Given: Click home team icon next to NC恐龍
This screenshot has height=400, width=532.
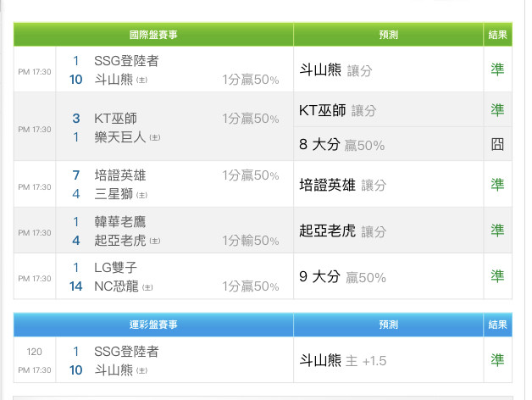Looking at the screenshot, I should click(147, 287).
